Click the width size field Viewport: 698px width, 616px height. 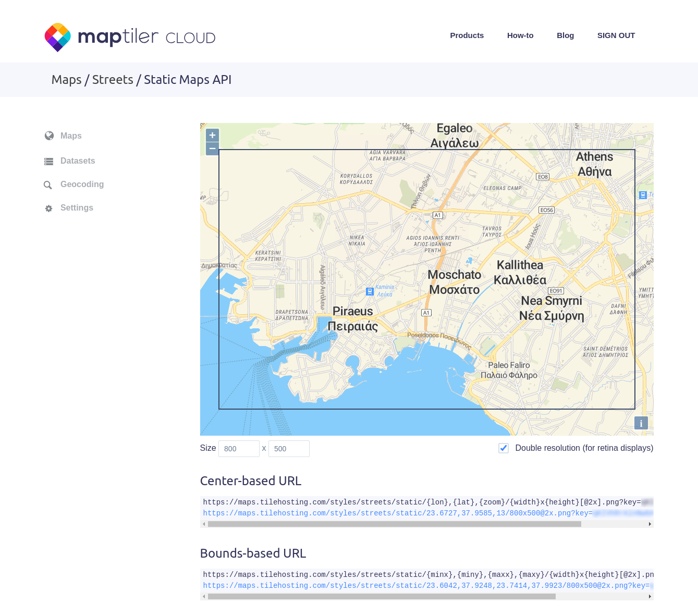tap(239, 449)
